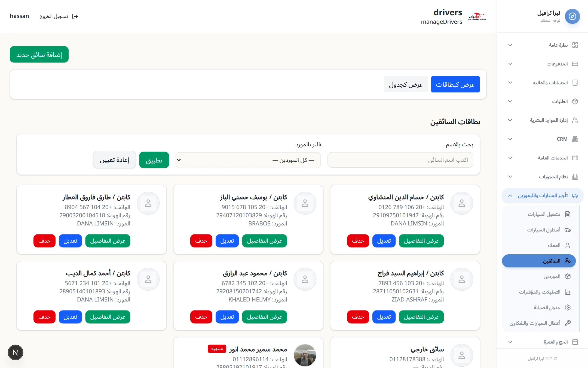Screen dimensions: 588x368
Task: Edit driver محمود عبد الرازق
Action: coord(227,317)
